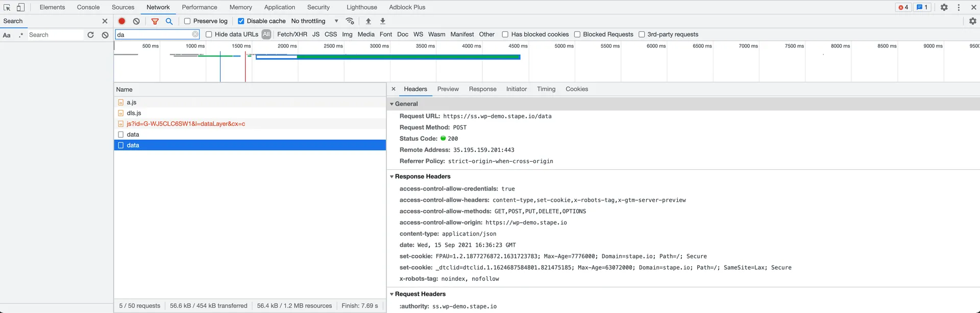Screen dimensions: 980x313
Task: Clear the network log
Action: (x=136, y=21)
